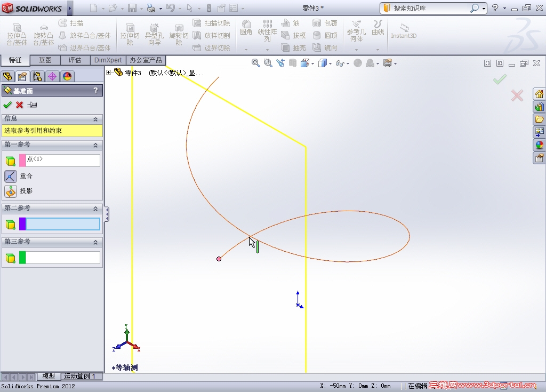Select the 扫描 sweep tool
This screenshot has height=392, width=546.
71,23
